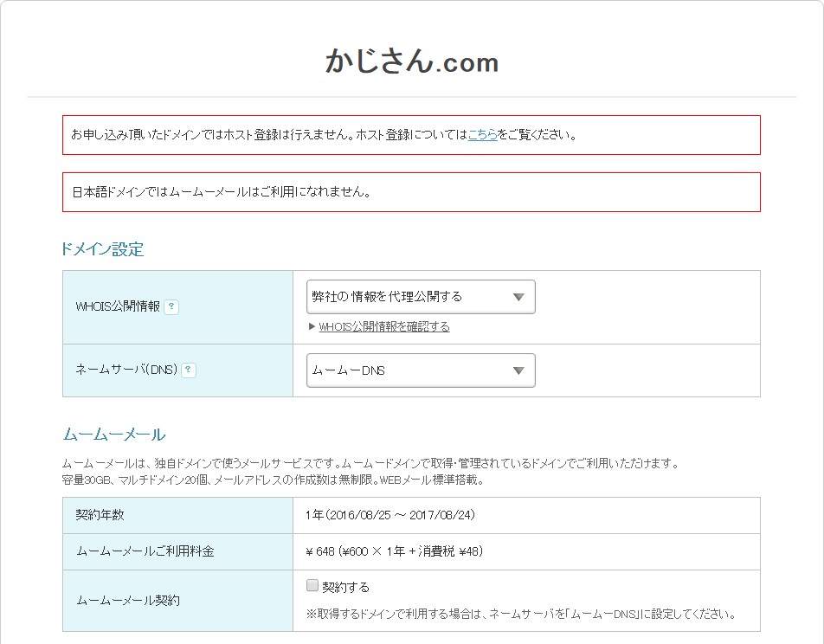Open the WHOIS公開情報 selection box
Viewport: 824px width, 644px height.
tap(421, 296)
